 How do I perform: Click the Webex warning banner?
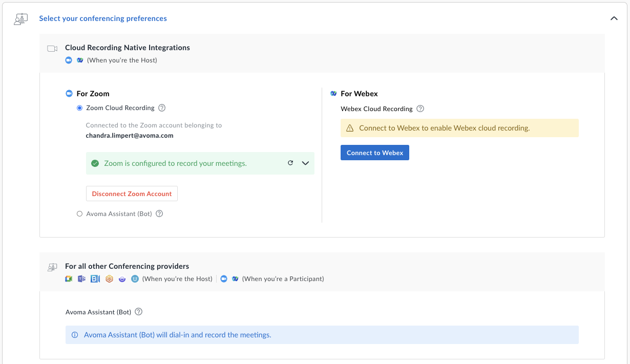(x=459, y=128)
